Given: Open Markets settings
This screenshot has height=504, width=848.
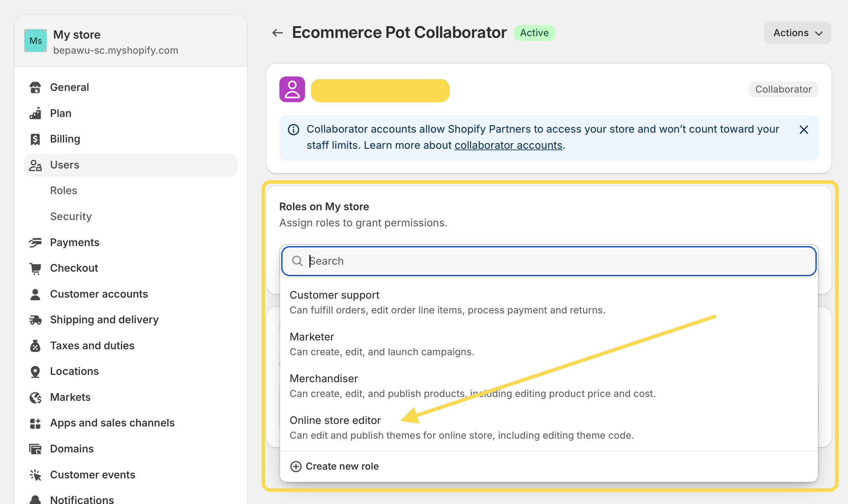Looking at the screenshot, I should pos(131,397).
